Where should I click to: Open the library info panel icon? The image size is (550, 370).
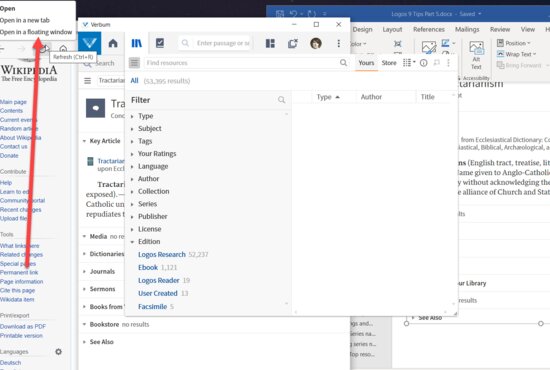[423, 63]
